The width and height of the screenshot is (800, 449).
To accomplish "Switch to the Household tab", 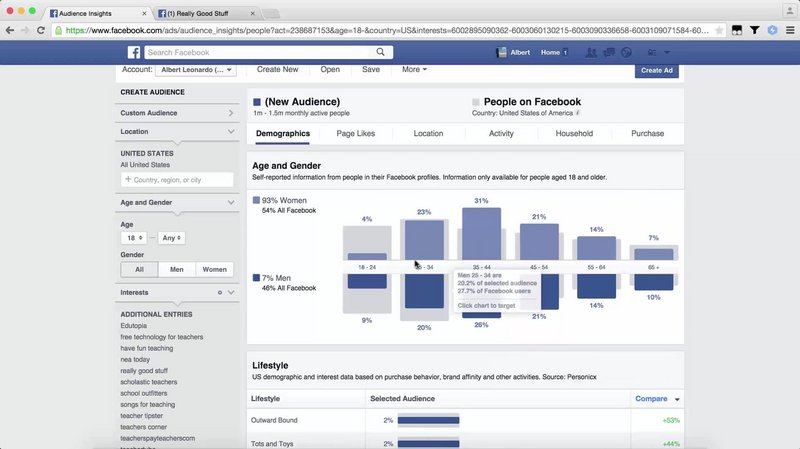I will click(574, 134).
